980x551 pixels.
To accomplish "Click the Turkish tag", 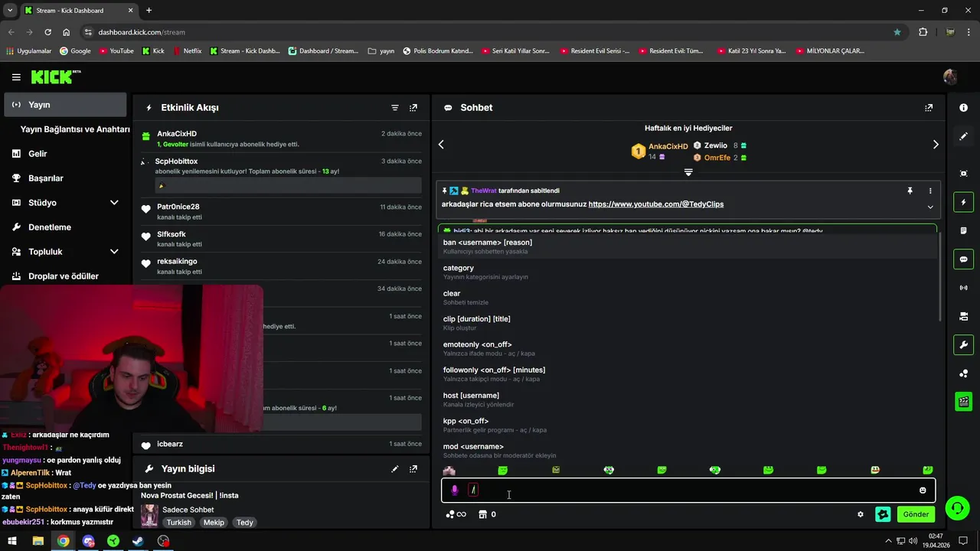I will [179, 523].
